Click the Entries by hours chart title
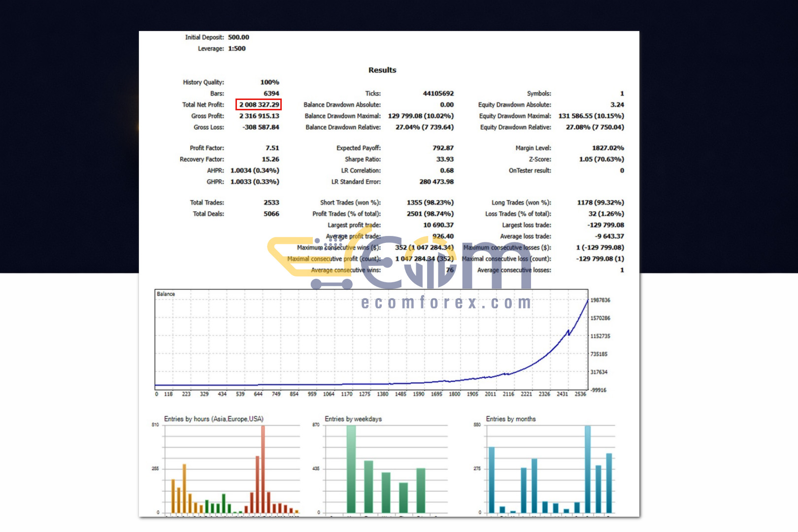This screenshot has width=798, height=532. pos(213,419)
